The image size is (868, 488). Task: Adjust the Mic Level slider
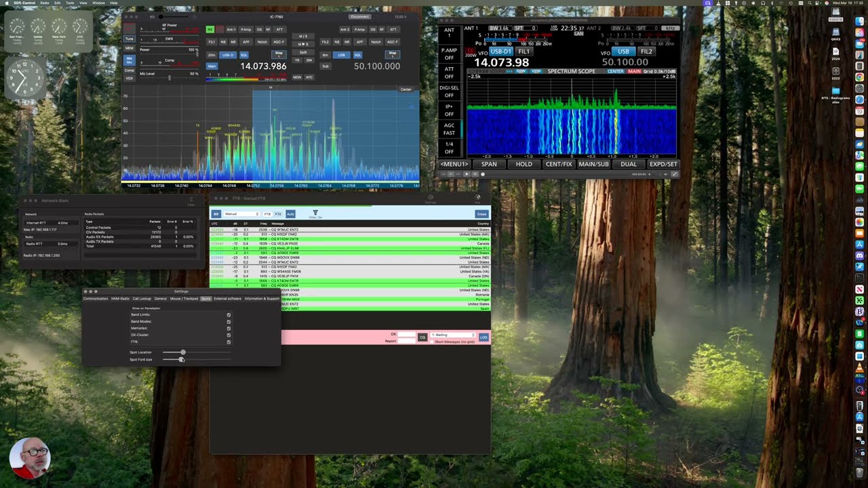pos(169,78)
